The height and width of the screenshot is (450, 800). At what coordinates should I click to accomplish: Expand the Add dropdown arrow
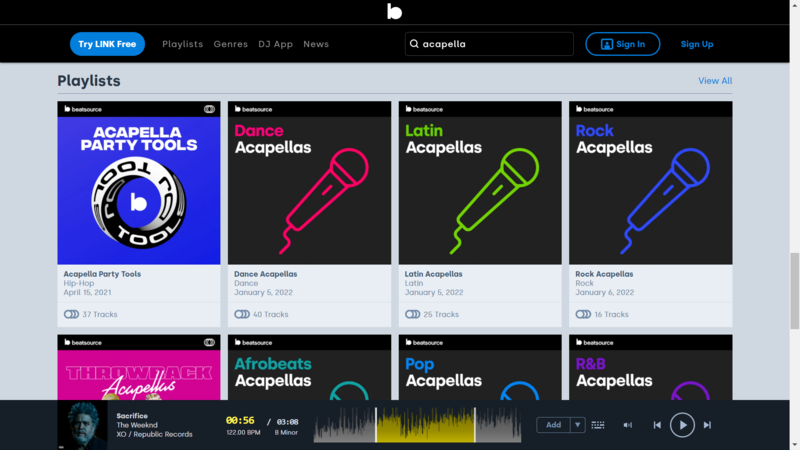point(577,425)
